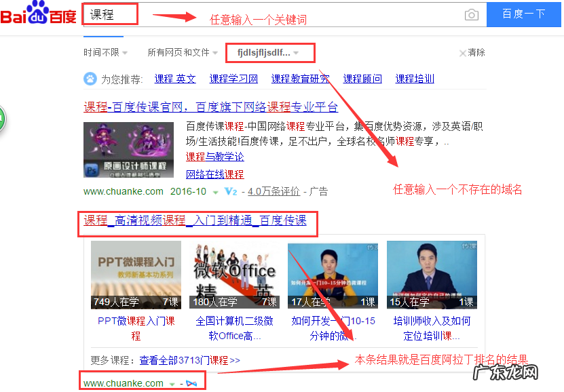Click the 百度一下 search button
The width and height of the screenshot is (564, 392).
click(523, 13)
